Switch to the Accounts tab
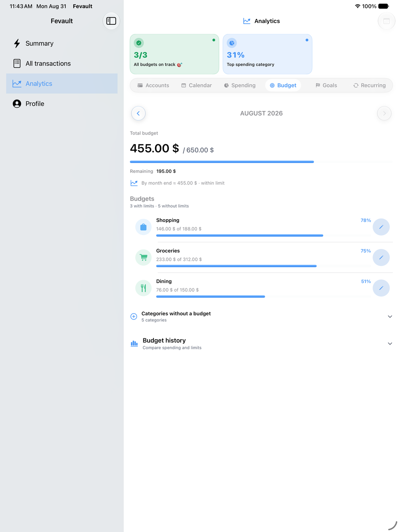Screen dimensions: 399x532 tap(153, 86)
